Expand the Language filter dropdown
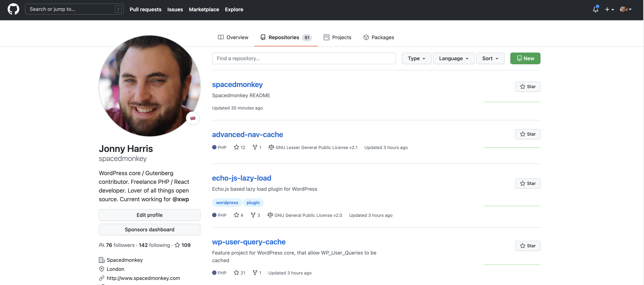644x285 pixels. pyautogui.click(x=453, y=58)
